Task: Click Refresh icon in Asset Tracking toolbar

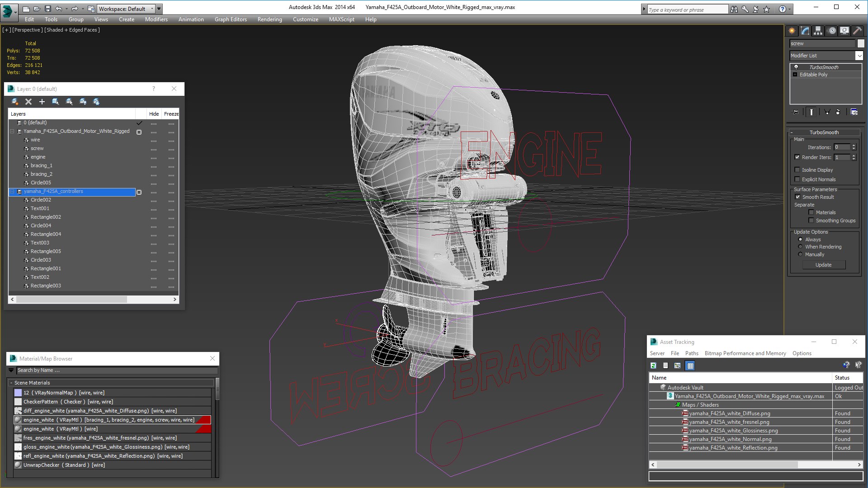Action: [653, 366]
